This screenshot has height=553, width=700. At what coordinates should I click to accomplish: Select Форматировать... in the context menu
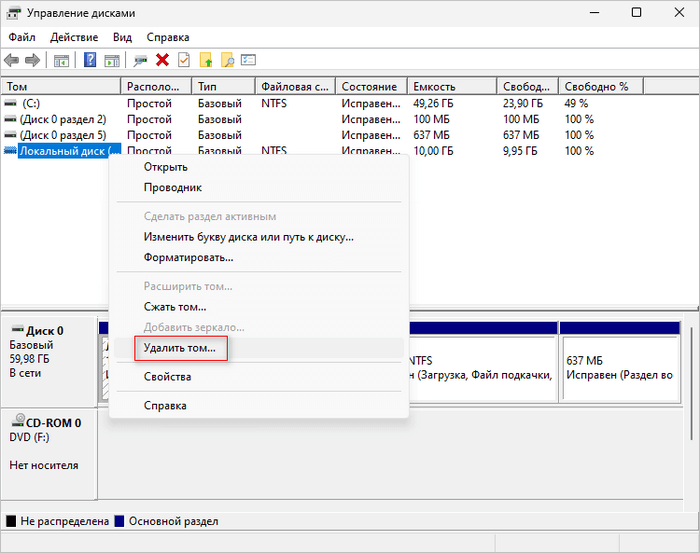(189, 257)
